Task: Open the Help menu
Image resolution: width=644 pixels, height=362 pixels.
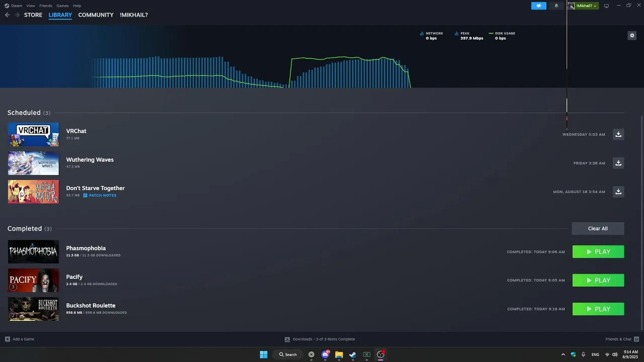Action: coord(77,6)
